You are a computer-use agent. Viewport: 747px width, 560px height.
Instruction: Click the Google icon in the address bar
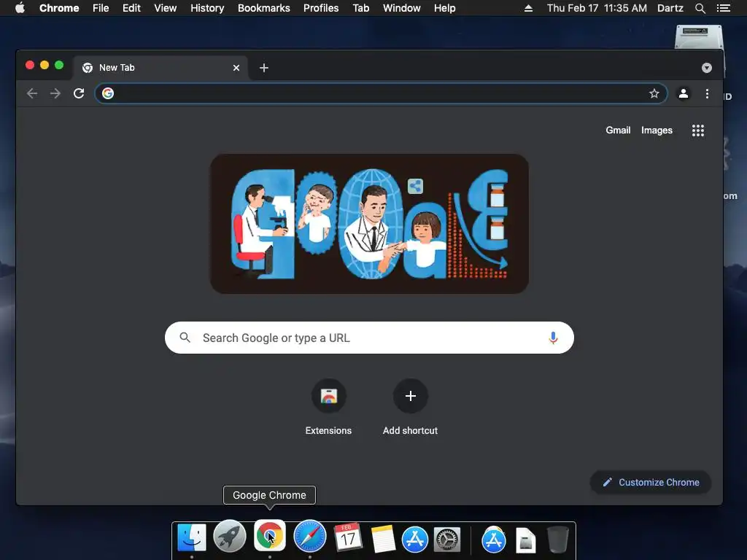click(x=108, y=93)
